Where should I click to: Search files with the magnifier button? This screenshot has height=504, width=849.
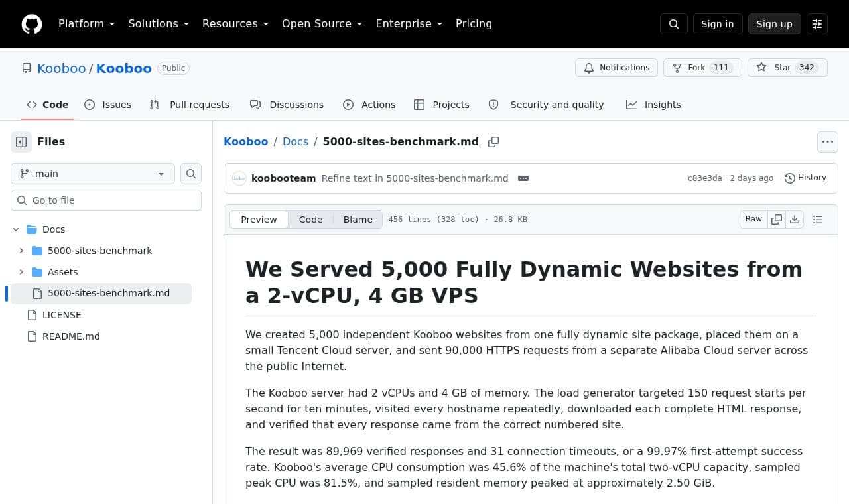coord(191,174)
